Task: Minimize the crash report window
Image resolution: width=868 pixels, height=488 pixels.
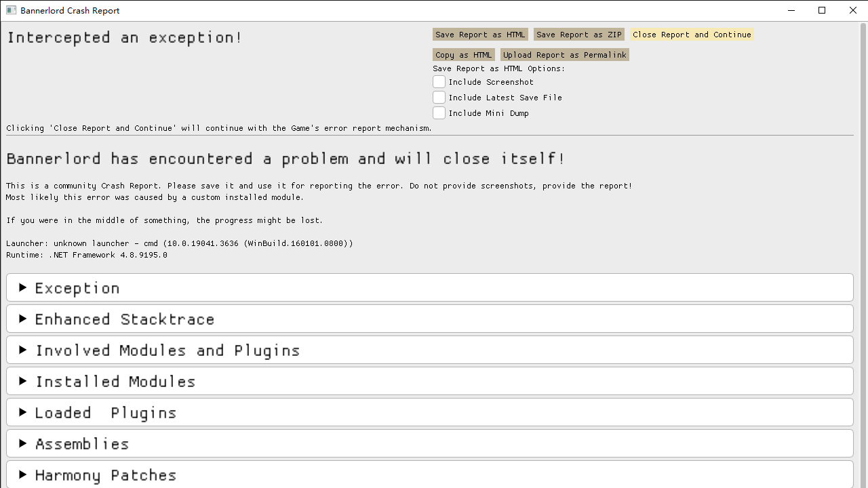Action: coord(791,10)
